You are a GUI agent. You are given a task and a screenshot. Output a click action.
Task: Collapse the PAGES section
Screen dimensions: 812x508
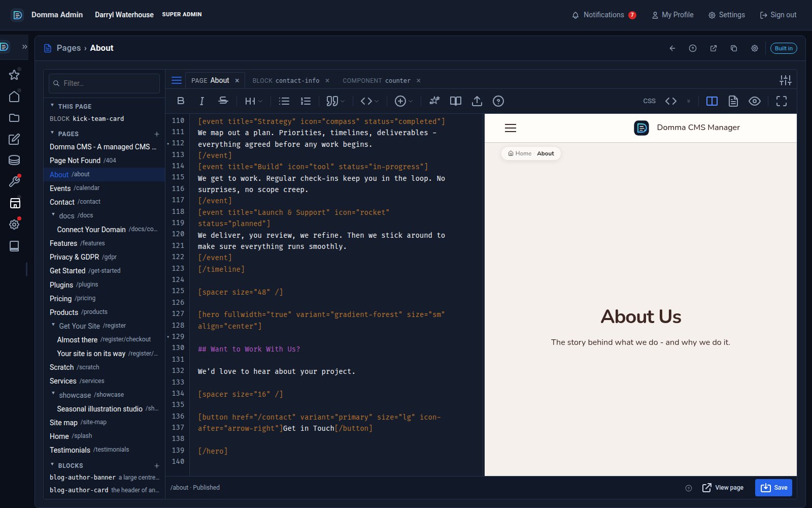click(x=52, y=133)
